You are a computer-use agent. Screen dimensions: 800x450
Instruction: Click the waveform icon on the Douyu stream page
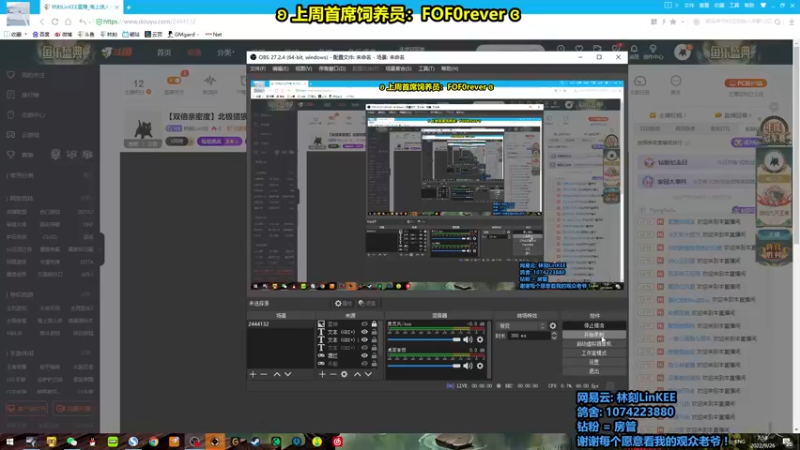pyautogui.click(x=210, y=81)
